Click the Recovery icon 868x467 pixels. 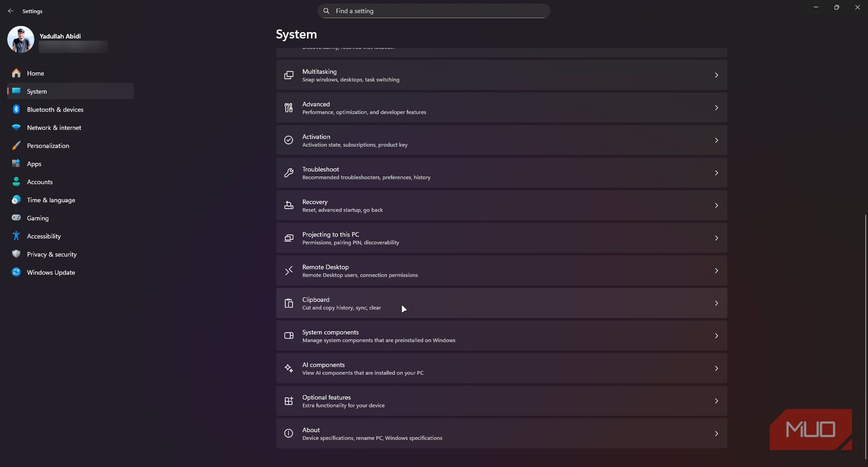[x=288, y=205]
